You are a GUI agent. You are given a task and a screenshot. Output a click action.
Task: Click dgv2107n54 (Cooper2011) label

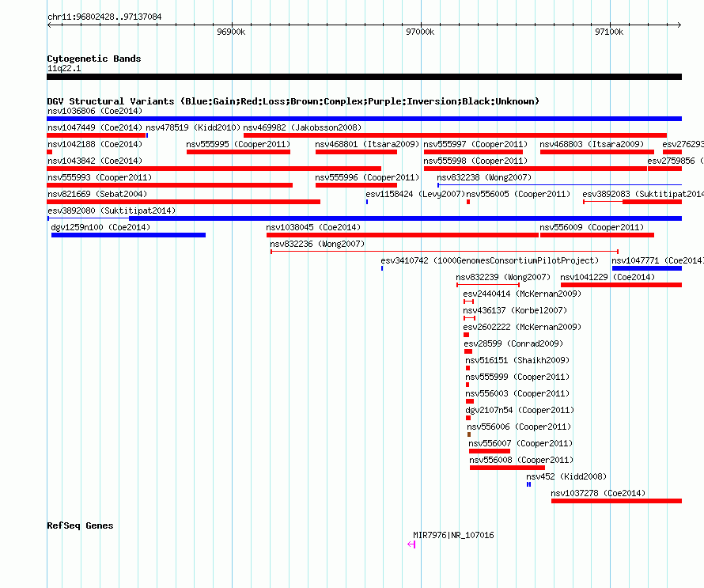tap(520, 410)
